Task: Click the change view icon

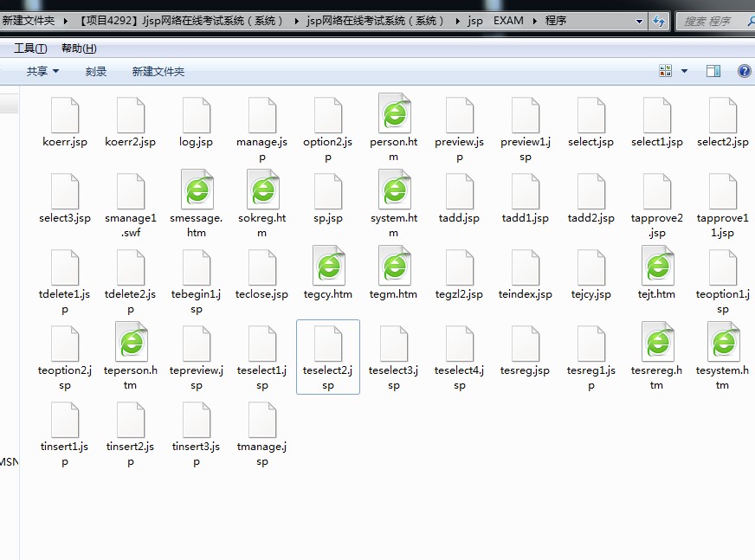Action: (666, 71)
